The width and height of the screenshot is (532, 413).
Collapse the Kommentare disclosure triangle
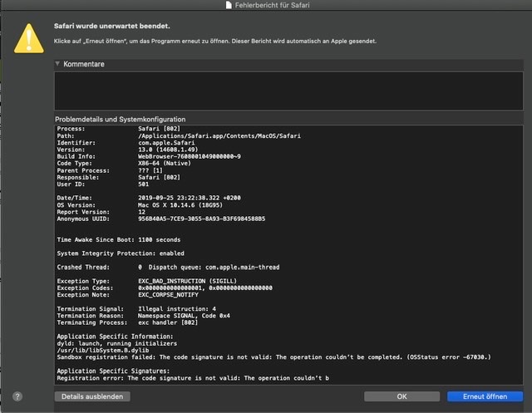[58, 64]
